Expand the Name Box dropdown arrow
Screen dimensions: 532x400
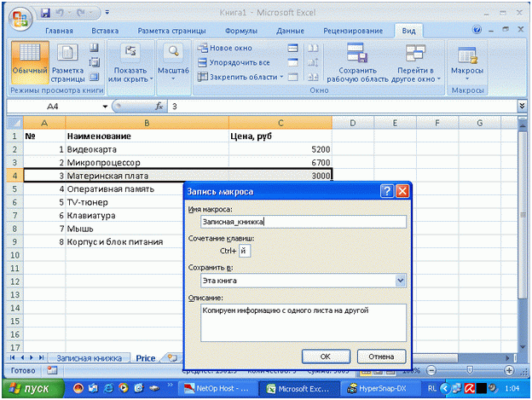tap(105, 107)
